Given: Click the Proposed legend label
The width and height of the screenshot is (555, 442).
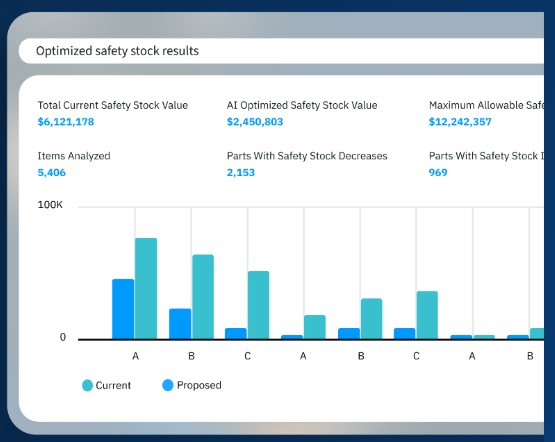Looking at the screenshot, I should (199, 385).
